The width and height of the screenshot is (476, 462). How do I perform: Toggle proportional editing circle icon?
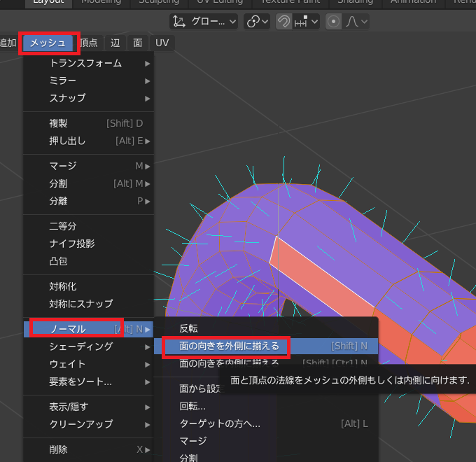click(333, 22)
